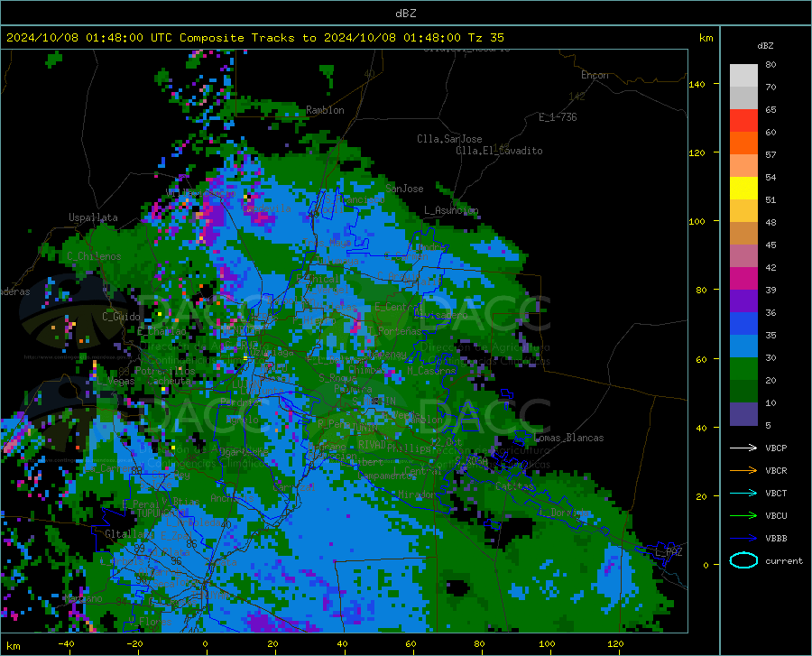Click the 'Cacheuta' place label

coord(169,381)
